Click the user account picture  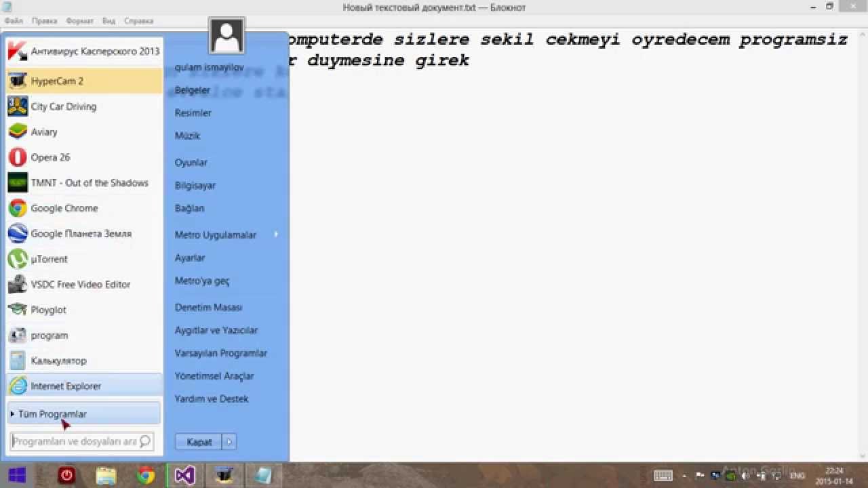pos(226,36)
